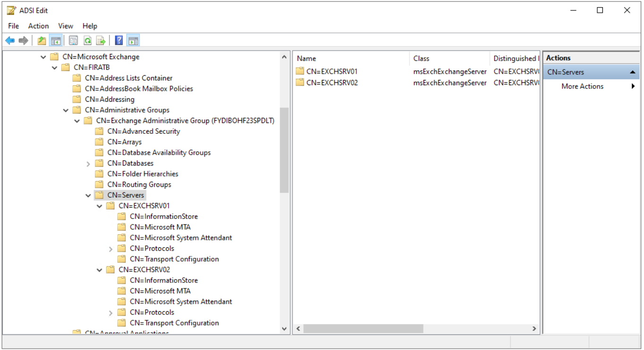Click the Export List toolbar icon

point(101,41)
